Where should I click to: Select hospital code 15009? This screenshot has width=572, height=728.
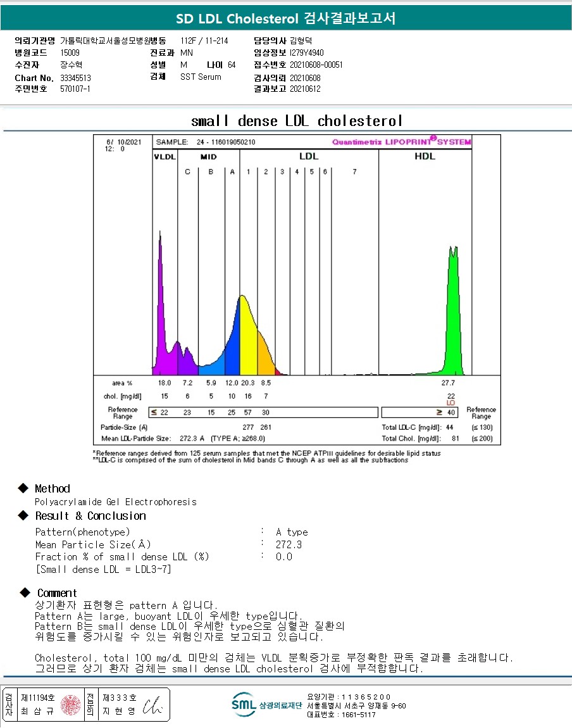pos(70,53)
